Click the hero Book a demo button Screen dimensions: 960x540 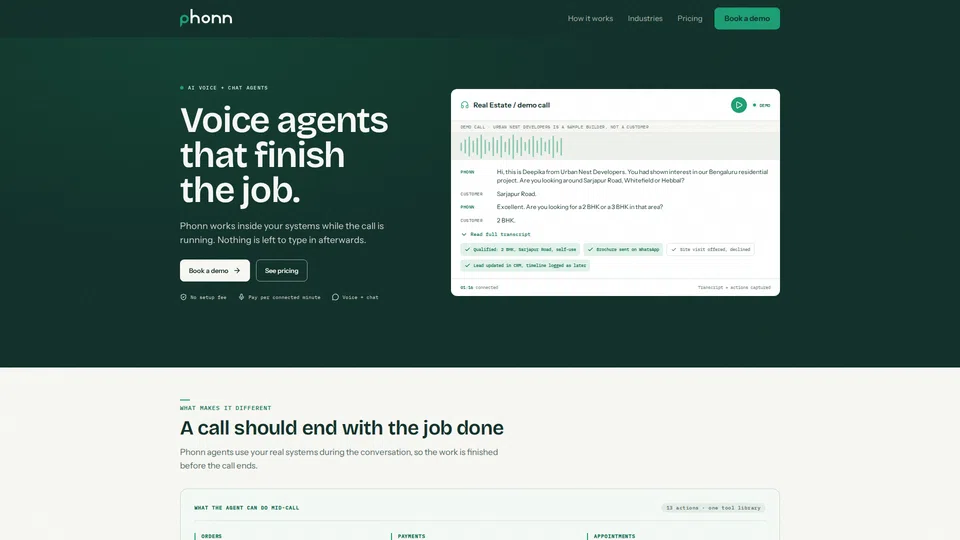click(214, 271)
